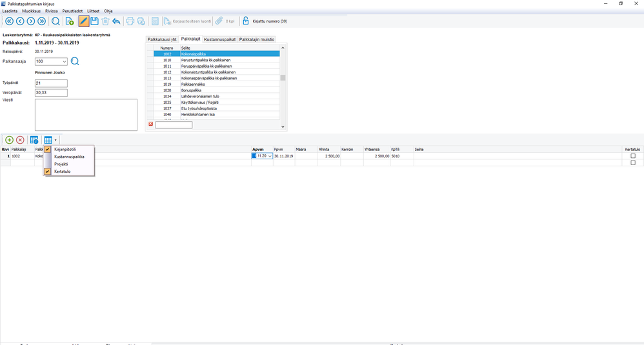Toggle the pencil edit mode icon
This screenshot has width=644, height=345.
pos(83,21)
